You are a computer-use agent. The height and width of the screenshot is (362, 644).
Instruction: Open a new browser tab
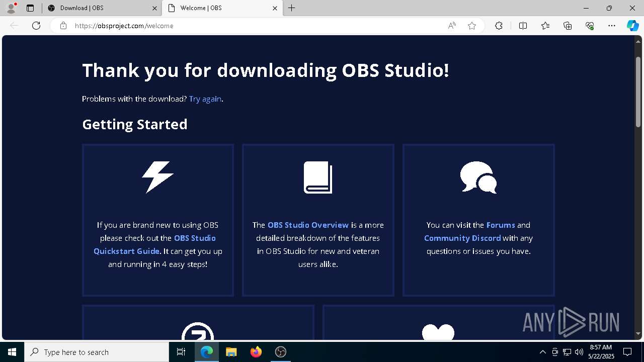292,8
